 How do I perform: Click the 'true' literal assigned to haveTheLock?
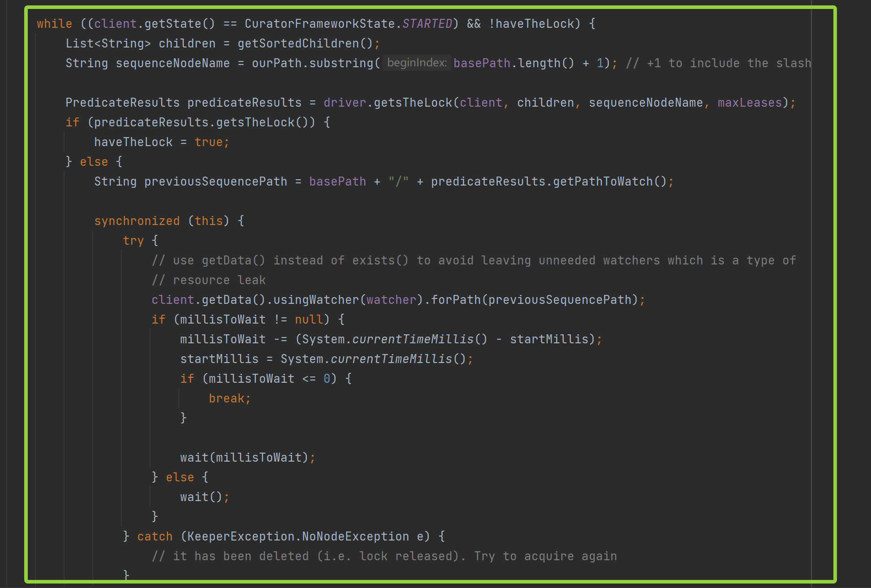click(x=208, y=142)
